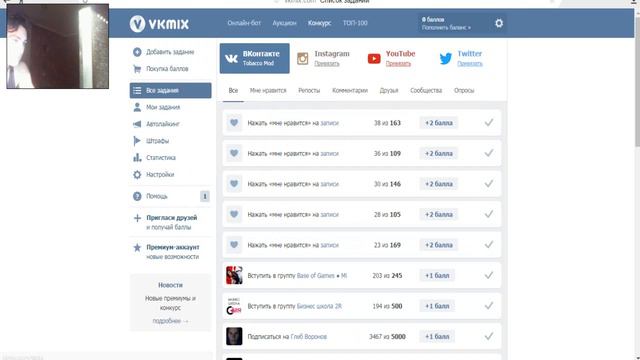The image size is (640, 360).
Task: Switch to the Репосты tab
Action: 309,91
